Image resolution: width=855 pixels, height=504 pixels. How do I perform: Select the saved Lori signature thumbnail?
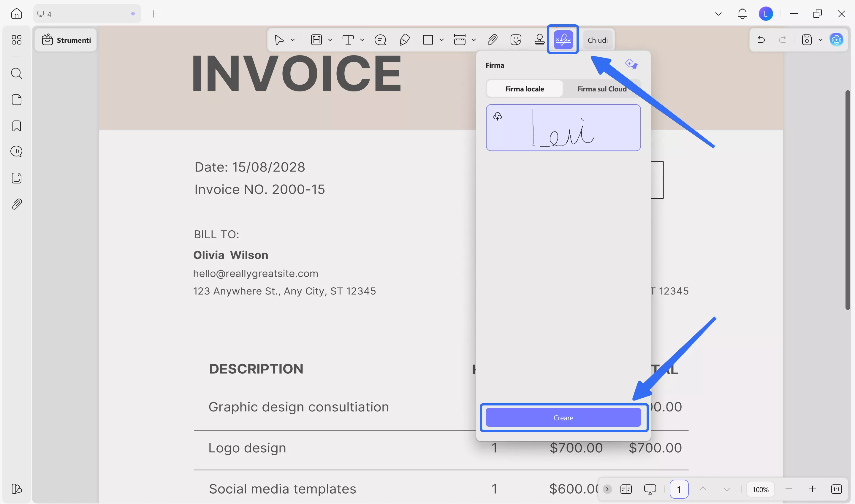coord(563,128)
